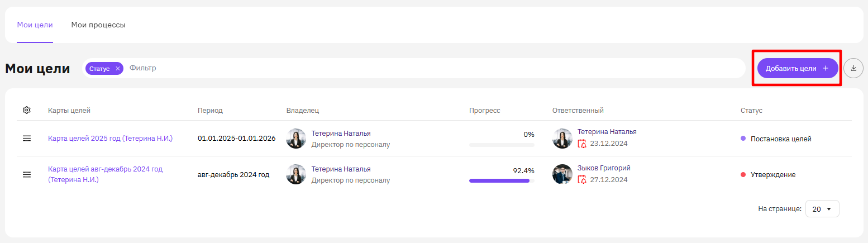This screenshot has width=868, height=243.
Task: Click the Статус column header
Action: click(x=751, y=111)
